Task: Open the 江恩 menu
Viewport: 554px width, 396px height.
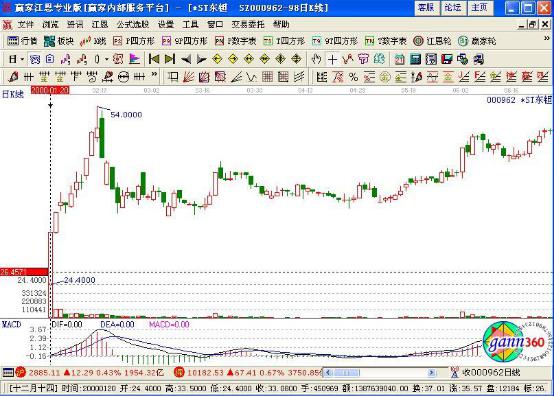Action: [100, 24]
